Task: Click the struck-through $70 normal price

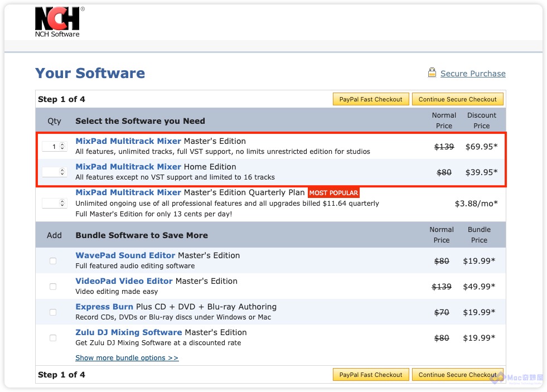Action: [x=442, y=312]
